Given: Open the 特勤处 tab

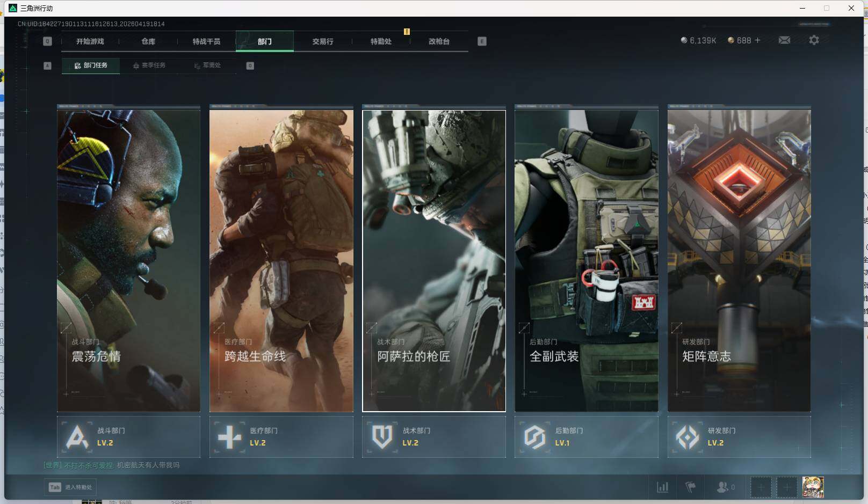Looking at the screenshot, I should (x=381, y=41).
